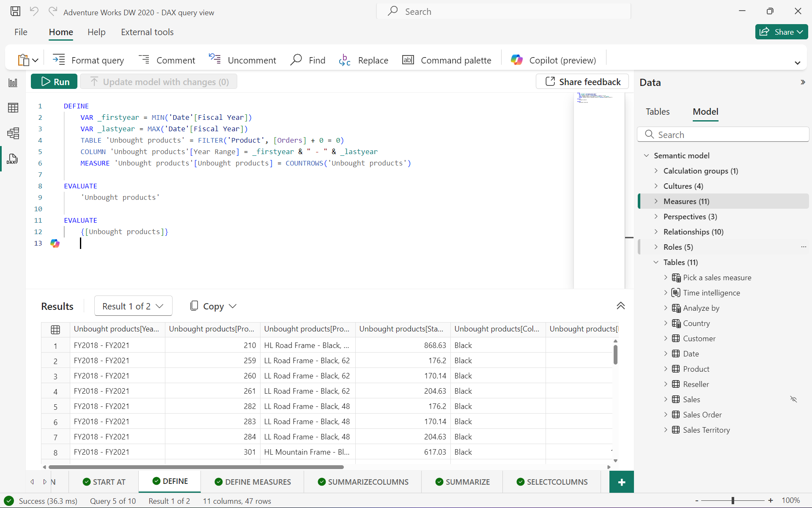Launch Copilot preview assistant
The image size is (812, 508).
tap(552, 60)
